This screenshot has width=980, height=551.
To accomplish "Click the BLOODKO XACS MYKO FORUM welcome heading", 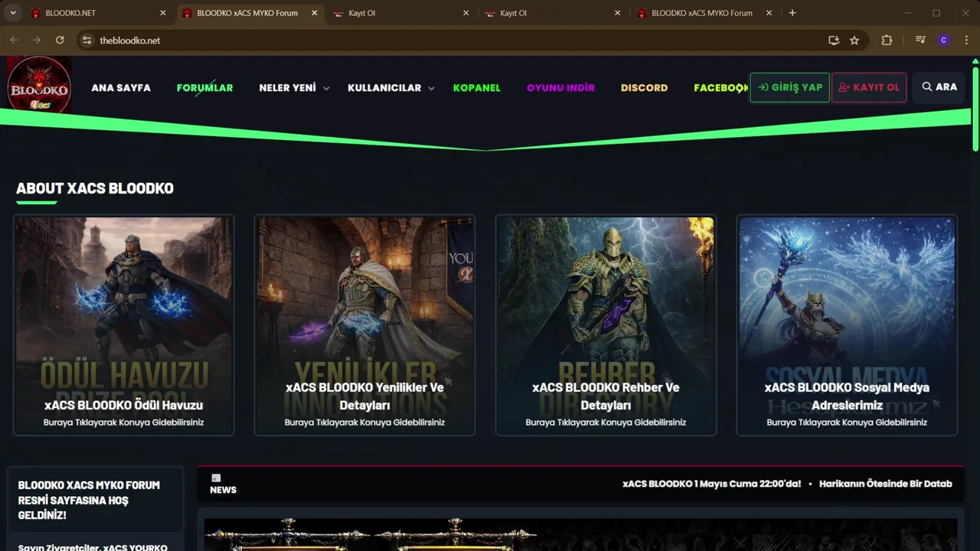I will tap(89, 500).
